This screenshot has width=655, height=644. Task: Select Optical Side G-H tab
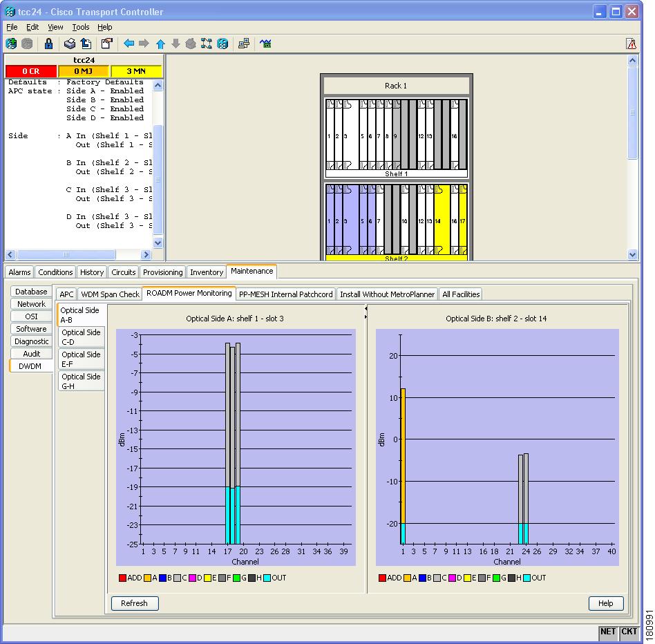[x=81, y=381]
